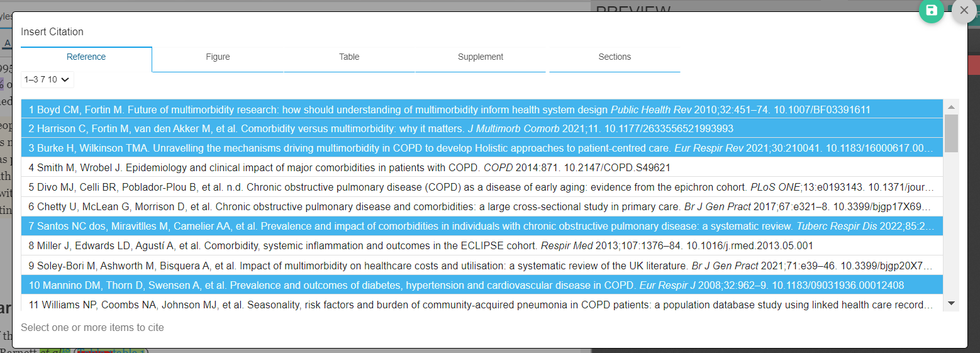Open the 1–3 7 10 citation dropdown

(x=48, y=80)
